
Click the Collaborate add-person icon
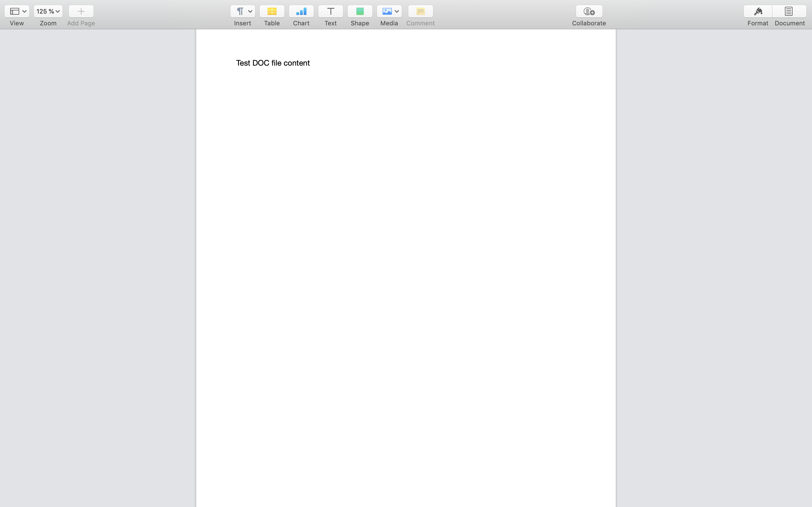click(588, 11)
